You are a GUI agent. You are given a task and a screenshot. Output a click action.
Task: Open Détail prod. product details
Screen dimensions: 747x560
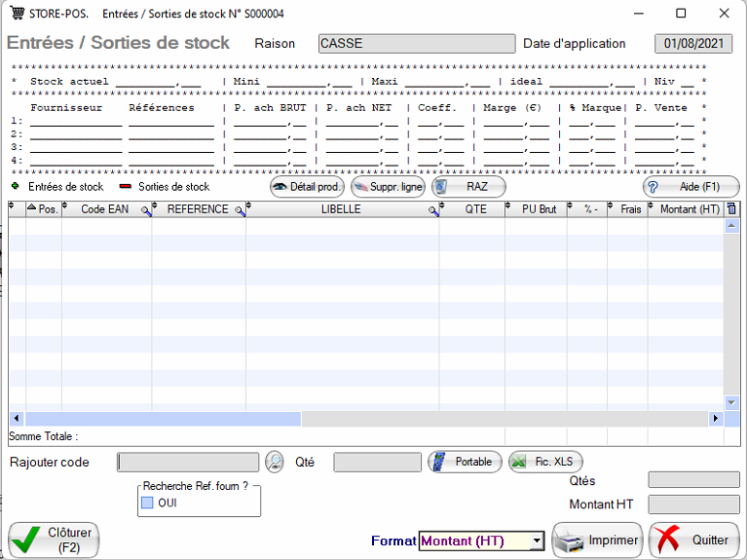pos(307,186)
